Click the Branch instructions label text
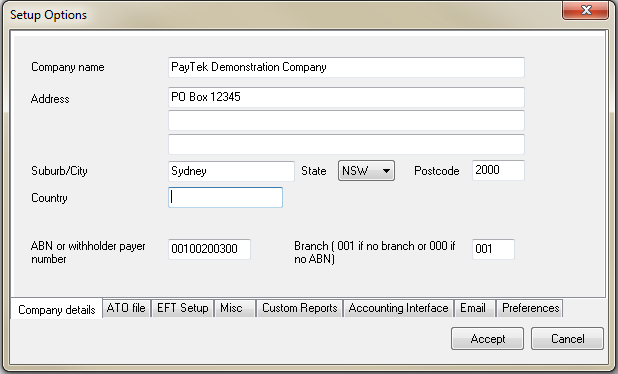The width and height of the screenshot is (618, 374). pyautogui.click(x=374, y=252)
